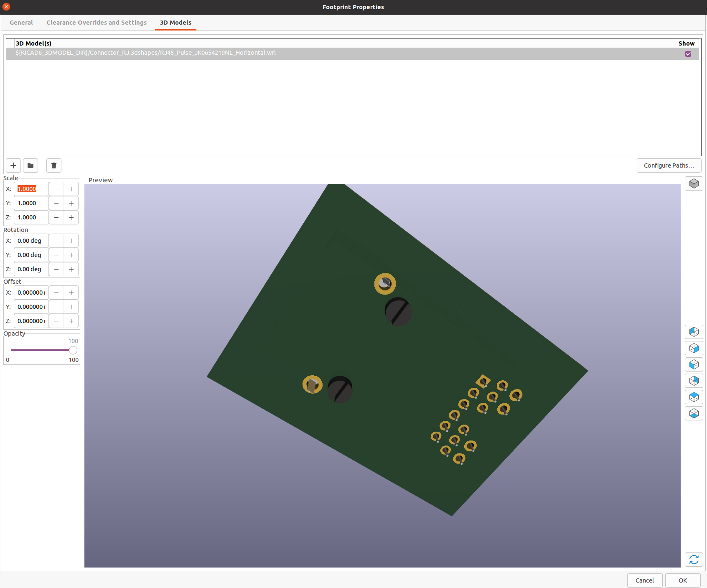Increase the Offset Y value
Image resolution: width=707 pixels, height=588 pixels.
tap(71, 307)
